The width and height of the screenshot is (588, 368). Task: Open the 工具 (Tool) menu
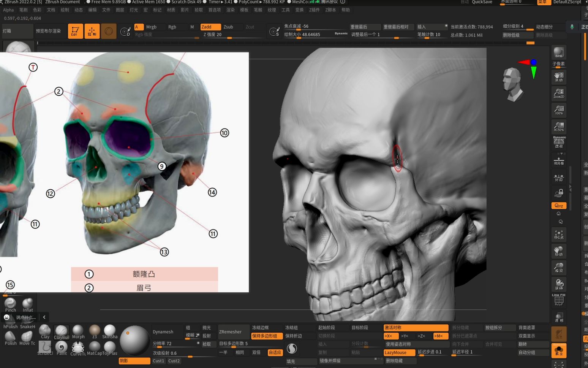(286, 10)
